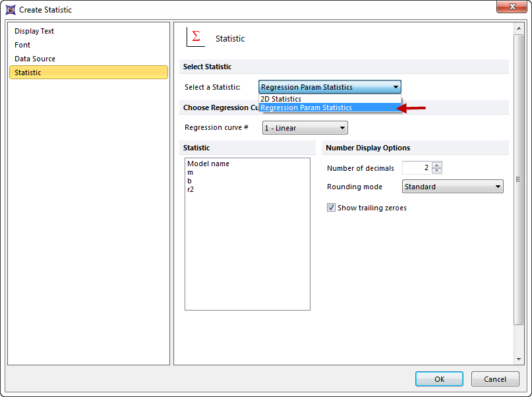The width and height of the screenshot is (532, 397).
Task: Select the Statistic category in sidebar
Action: point(28,73)
